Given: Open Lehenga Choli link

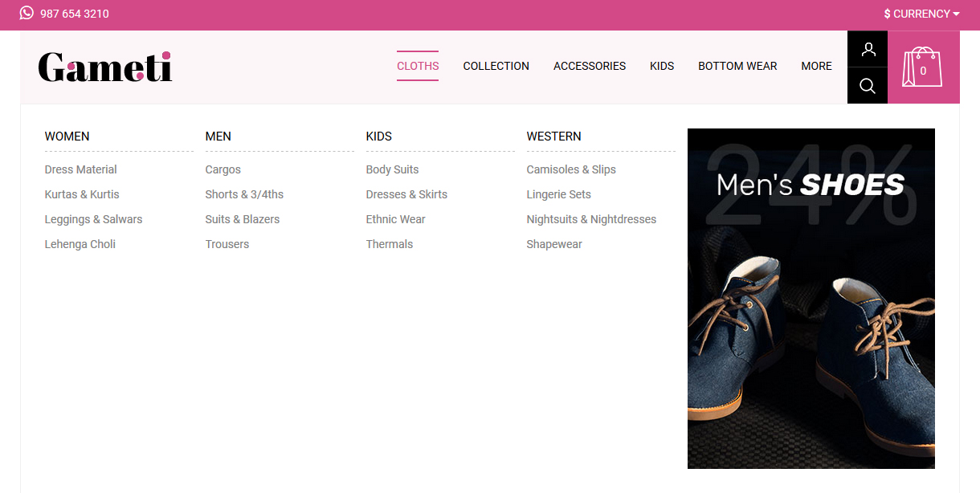Looking at the screenshot, I should point(80,244).
